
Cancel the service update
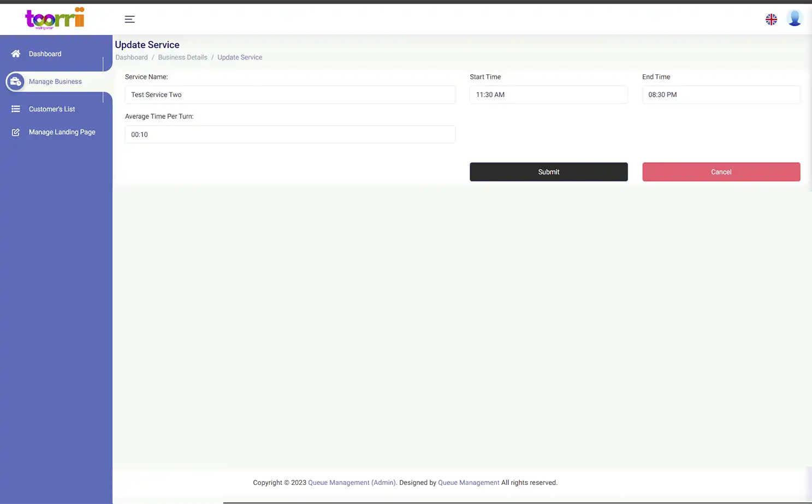point(721,171)
